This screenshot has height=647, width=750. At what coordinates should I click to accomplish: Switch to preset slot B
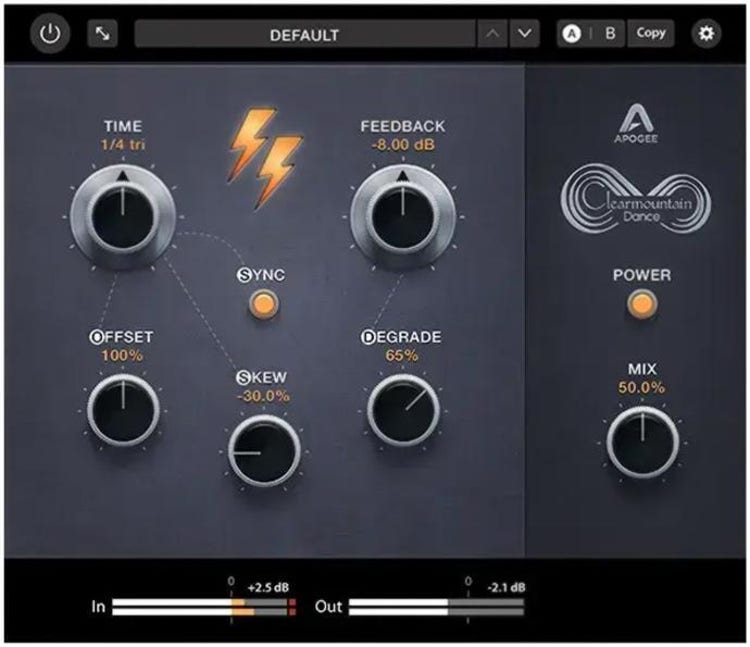[610, 34]
